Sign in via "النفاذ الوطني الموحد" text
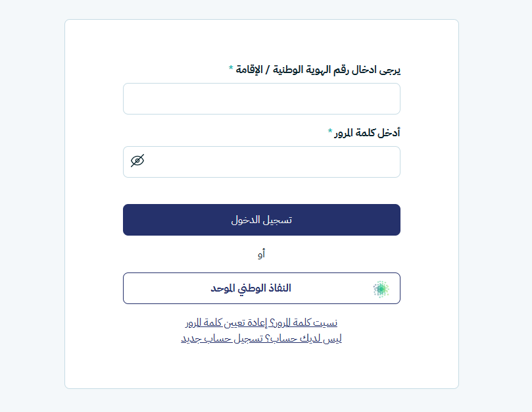 (x=251, y=288)
